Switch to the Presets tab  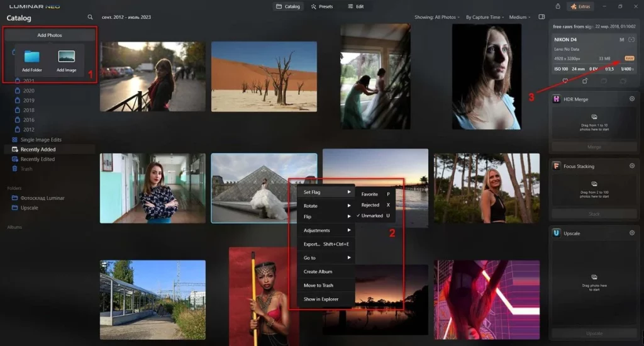[322, 6]
